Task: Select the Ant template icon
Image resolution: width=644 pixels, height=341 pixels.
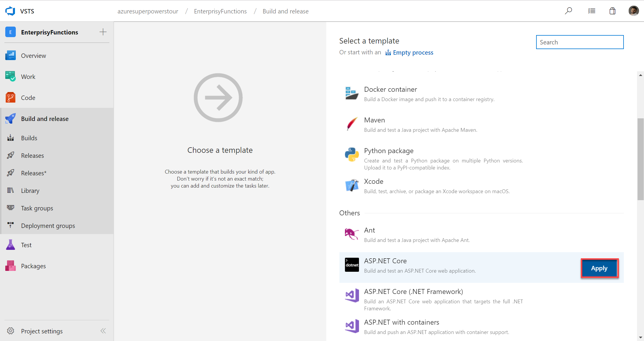Action: coord(352,234)
